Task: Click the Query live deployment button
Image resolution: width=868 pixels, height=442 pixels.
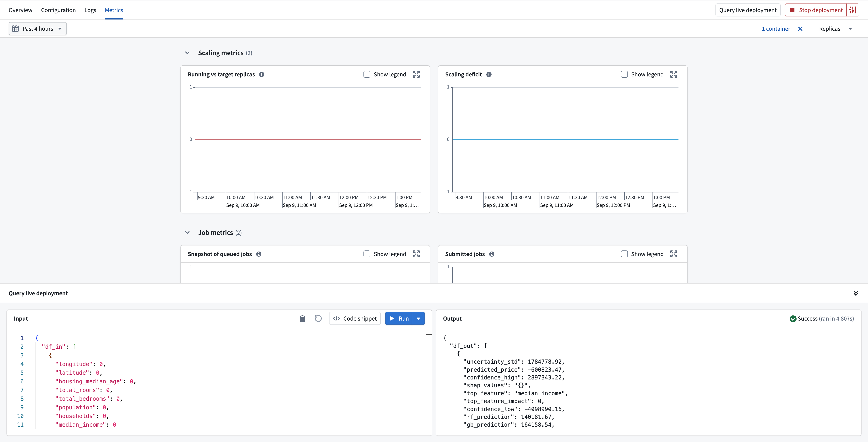Action: 748,10
